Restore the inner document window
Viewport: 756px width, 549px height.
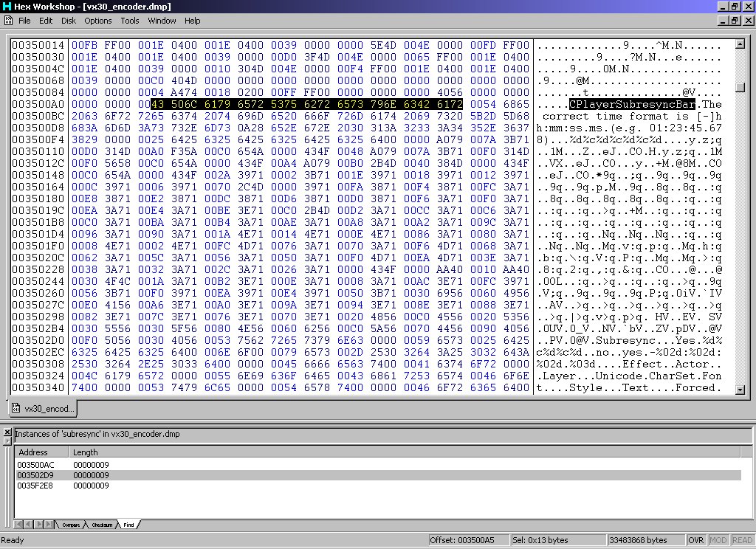(735, 21)
